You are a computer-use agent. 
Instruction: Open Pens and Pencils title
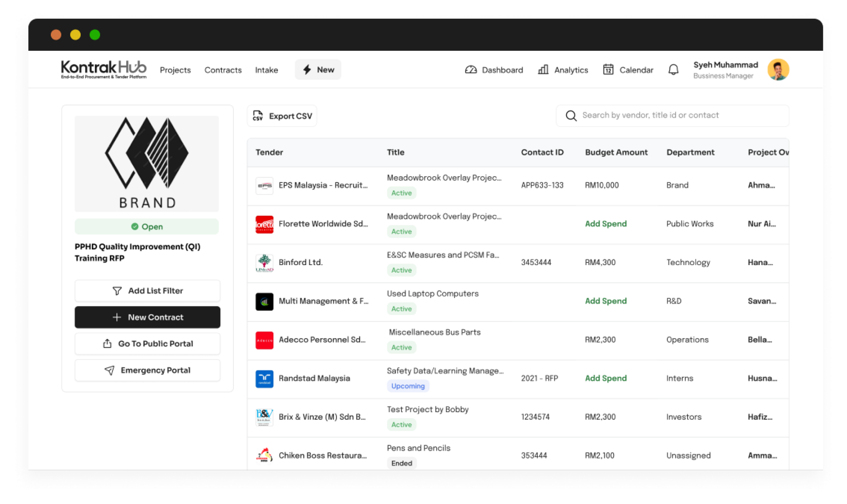418,448
